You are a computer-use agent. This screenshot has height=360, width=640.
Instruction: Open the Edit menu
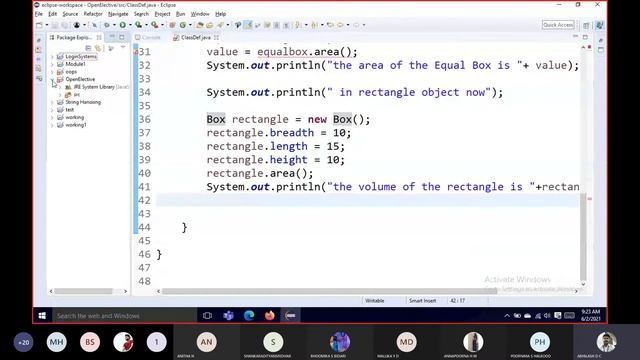53,14
